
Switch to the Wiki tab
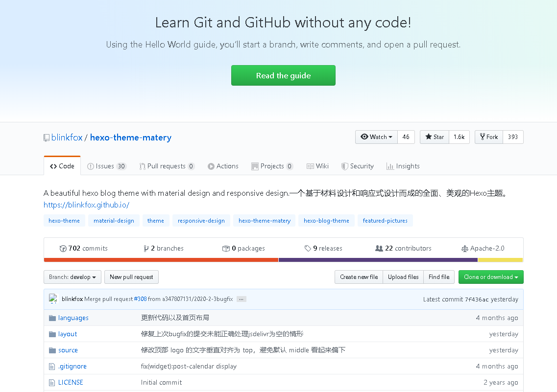click(x=317, y=166)
